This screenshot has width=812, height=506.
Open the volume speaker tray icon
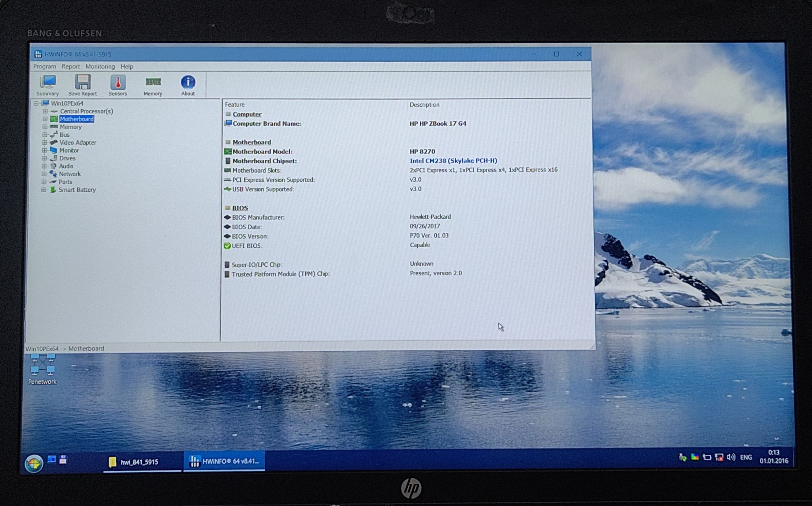731,457
